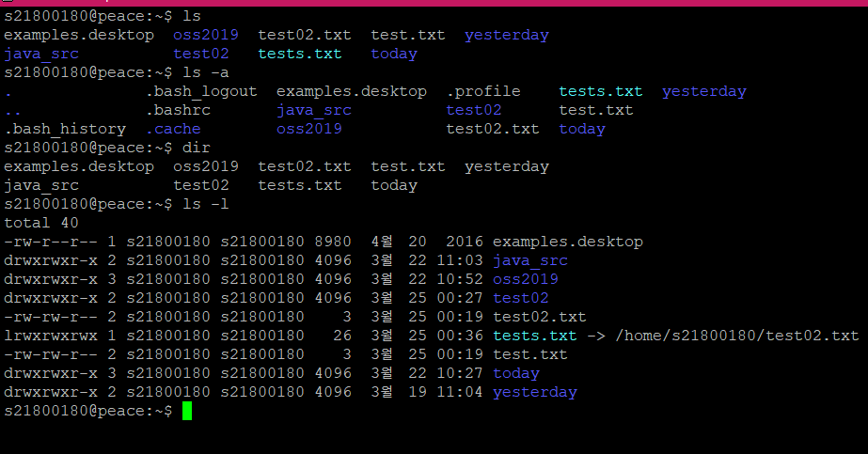Click the .bash_logout entry
Image resolution: width=868 pixels, height=454 pixels.
pos(201,91)
